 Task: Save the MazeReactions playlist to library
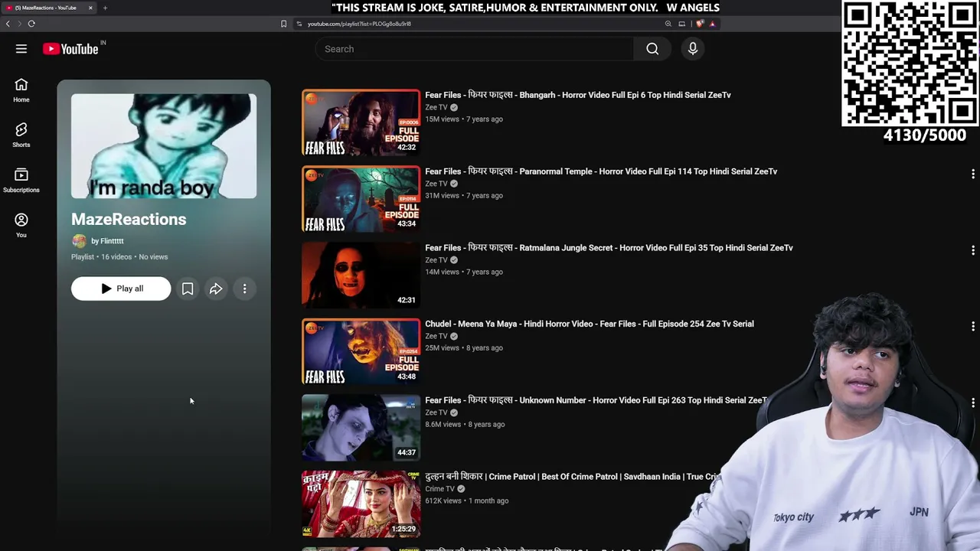pyautogui.click(x=188, y=289)
